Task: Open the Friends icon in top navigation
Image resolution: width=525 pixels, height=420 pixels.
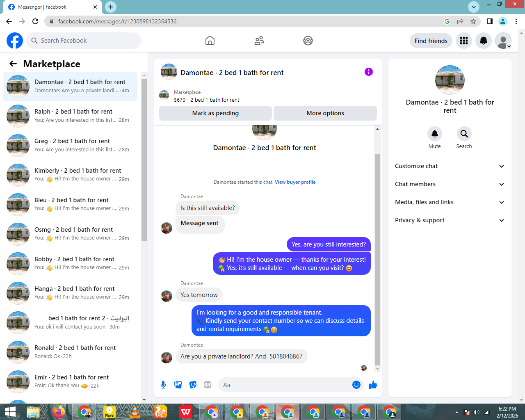Action: 259,41
